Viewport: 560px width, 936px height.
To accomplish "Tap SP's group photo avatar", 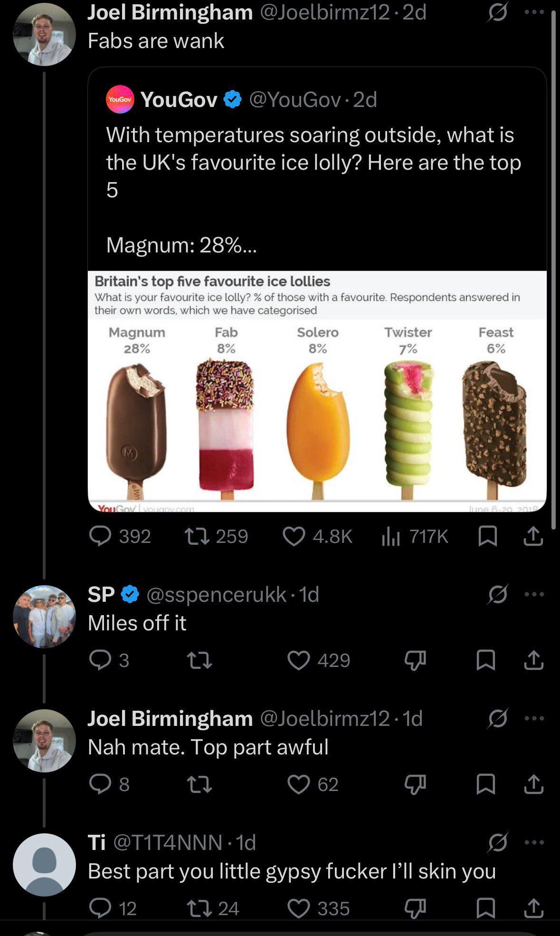I will pyautogui.click(x=44, y=616).
